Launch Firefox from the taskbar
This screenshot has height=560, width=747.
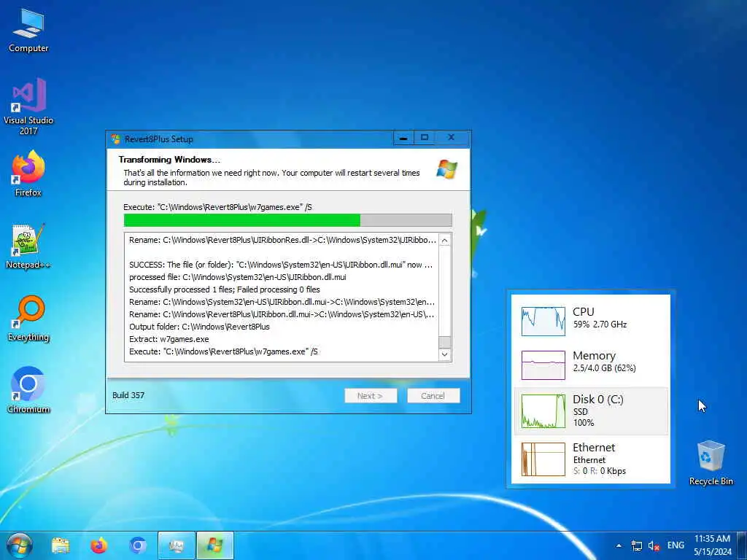[x=99, y=545]
